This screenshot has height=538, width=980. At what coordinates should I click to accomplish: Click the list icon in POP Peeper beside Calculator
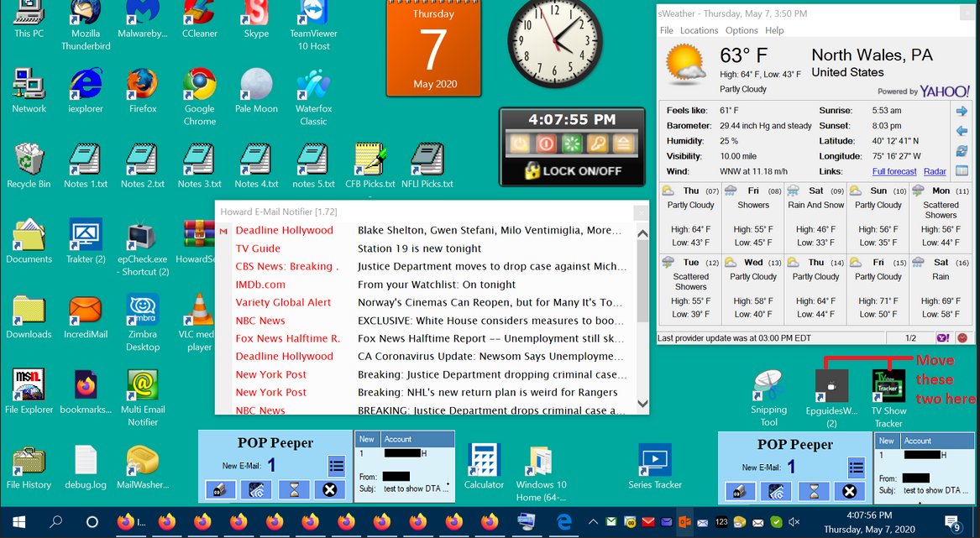(336, 466)
